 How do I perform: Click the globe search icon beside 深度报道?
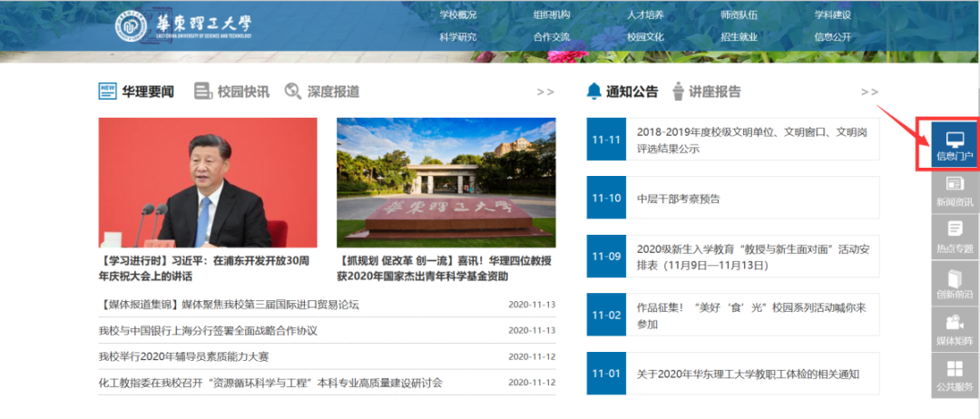pos(292,92)
